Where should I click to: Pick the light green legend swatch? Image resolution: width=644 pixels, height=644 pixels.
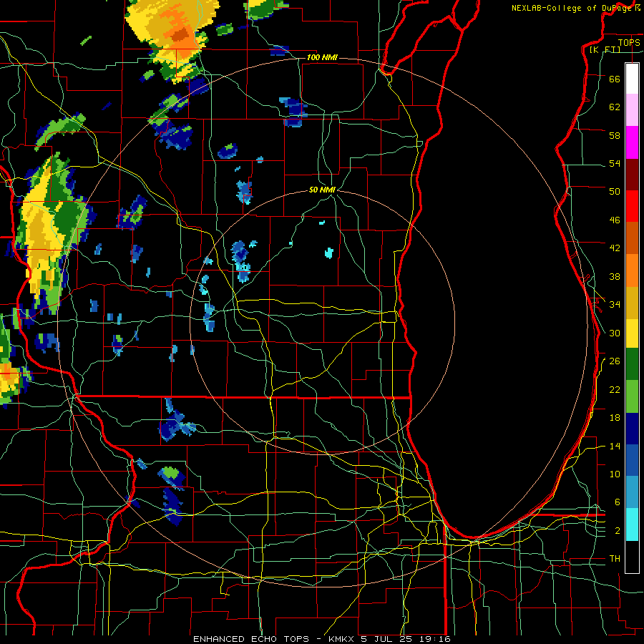[x=632, y=396]
